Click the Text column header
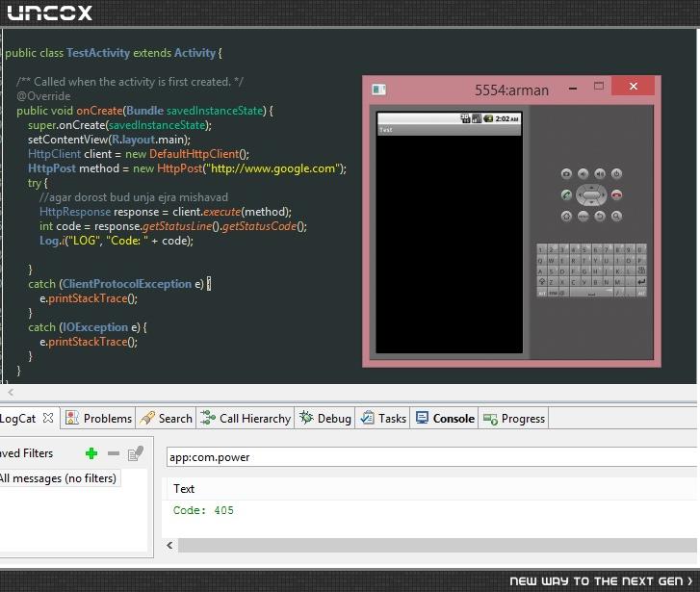This screenshot has height=592, width=700. (x=184, y=489)
